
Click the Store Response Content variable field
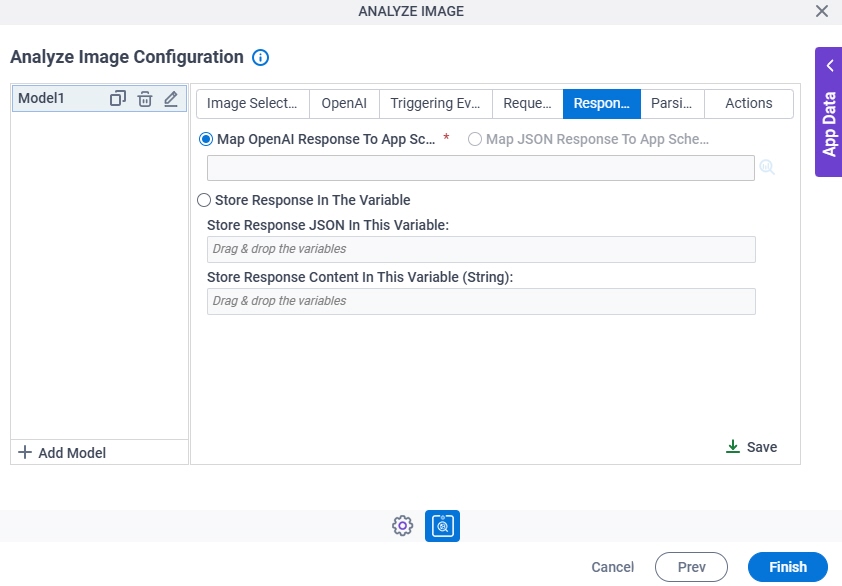pyautogui.click(x=481, y=301)
